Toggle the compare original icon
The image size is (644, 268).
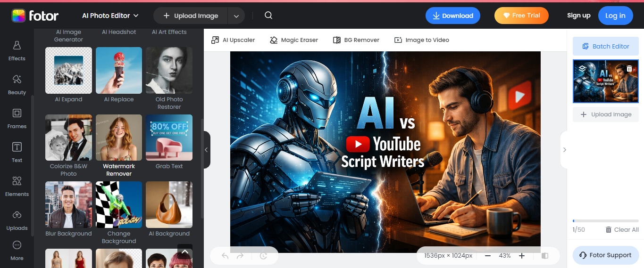(x=545, y=256)
